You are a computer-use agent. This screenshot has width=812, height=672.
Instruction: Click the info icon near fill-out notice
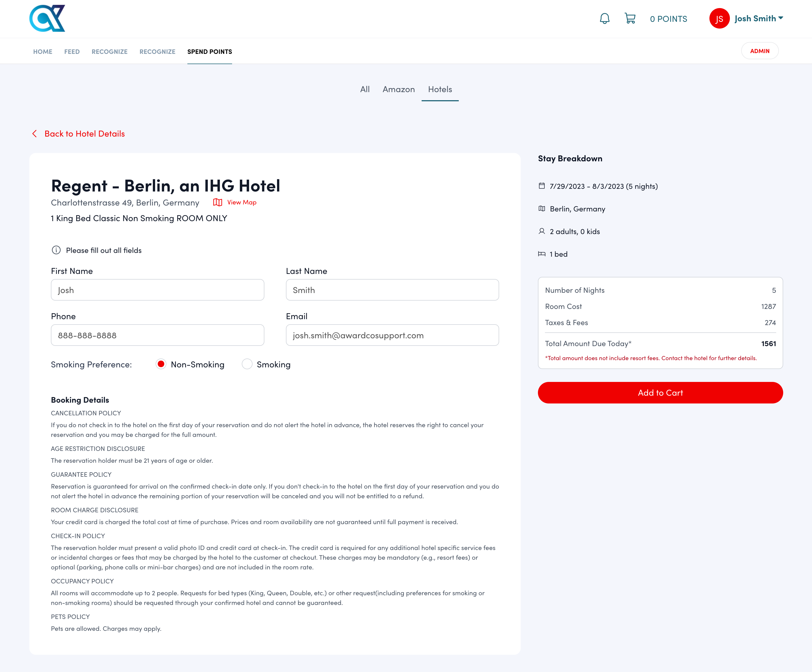56,250
